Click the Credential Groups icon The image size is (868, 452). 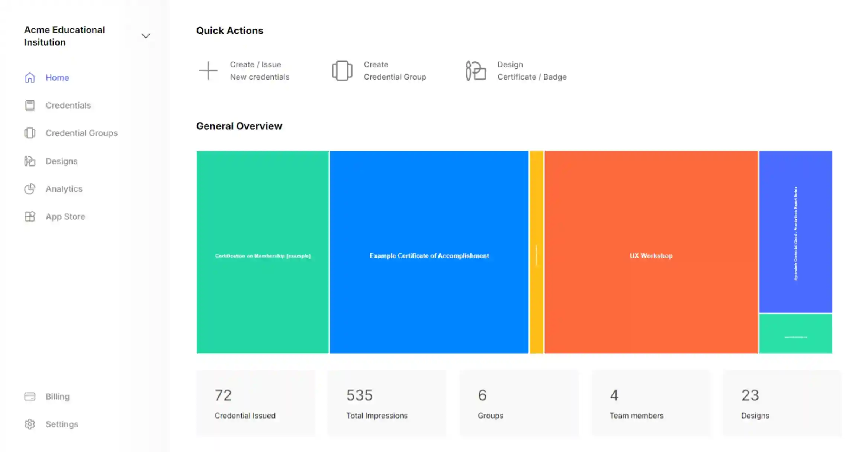(x=30, y=133)
